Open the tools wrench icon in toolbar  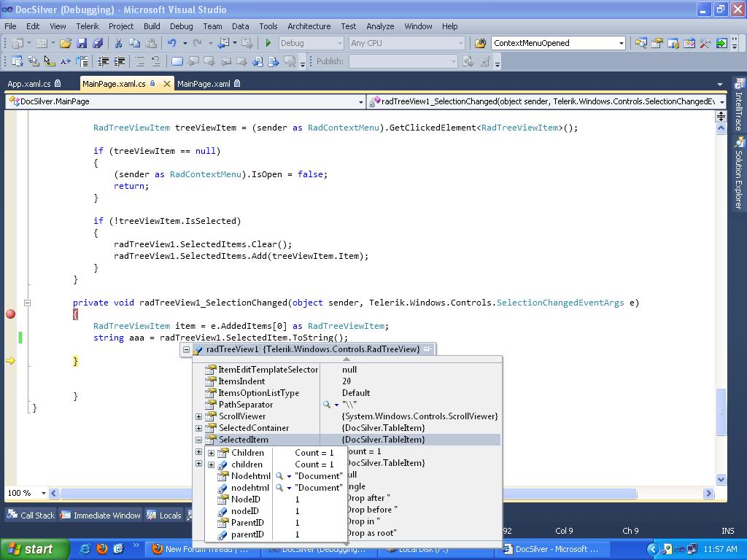[x=705, y=43]
